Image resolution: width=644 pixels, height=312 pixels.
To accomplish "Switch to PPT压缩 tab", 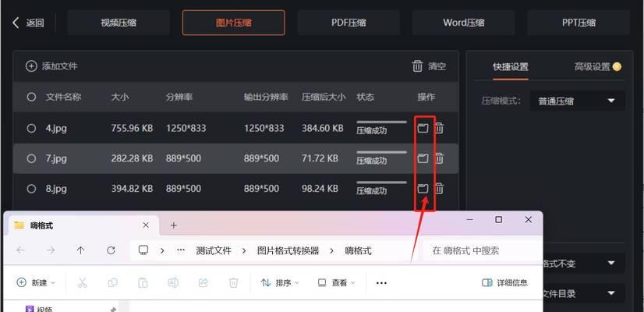I will pyautogui.click(x=579, y=23).
